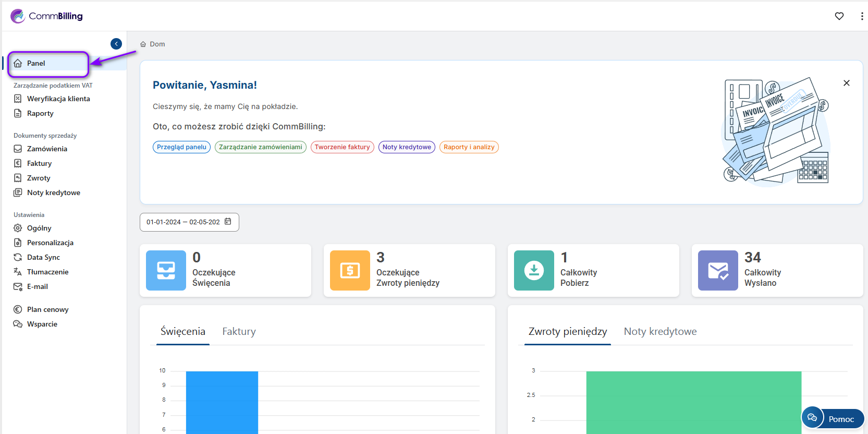
Task: Click the teal Całkowity Pobierz download icon
Action: 534,270
